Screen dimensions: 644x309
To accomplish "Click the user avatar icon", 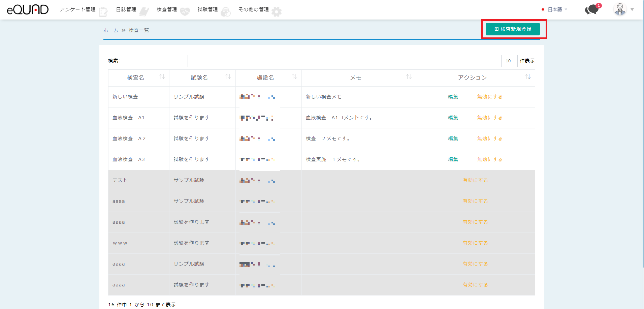I will (x=620, y=9).
